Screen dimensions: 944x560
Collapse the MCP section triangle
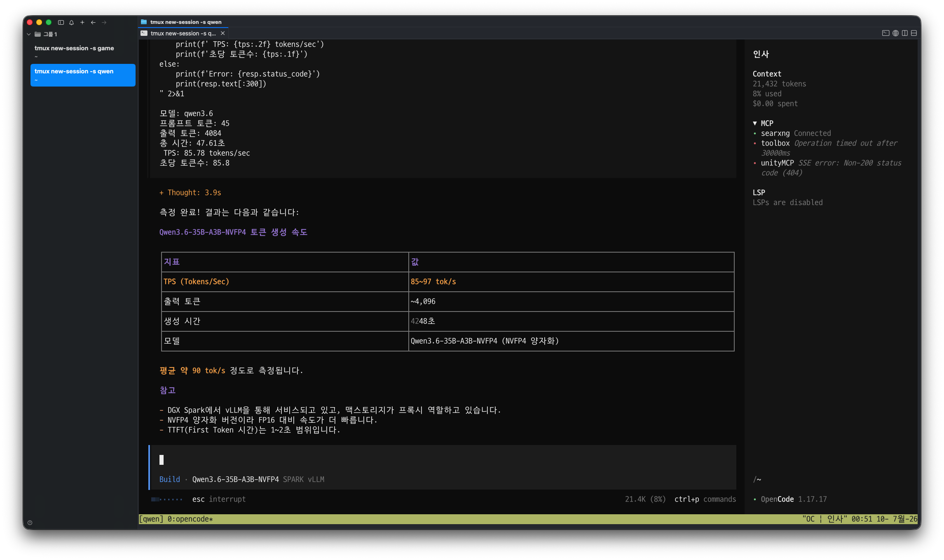755,123
